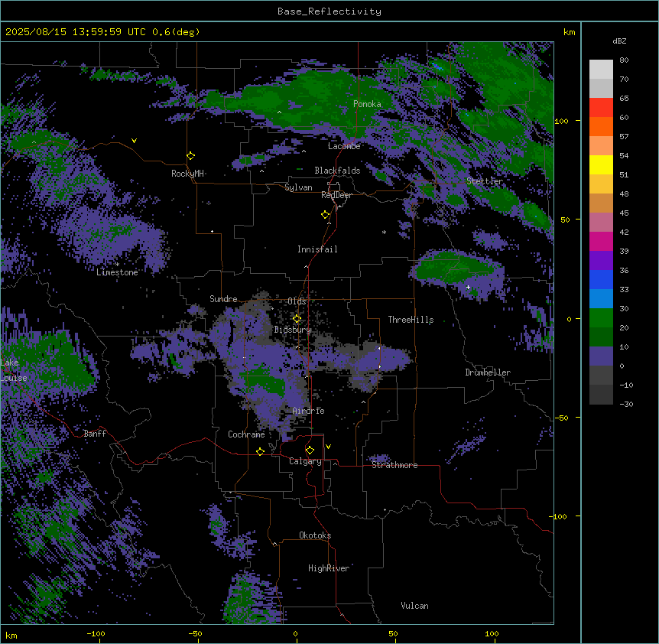This screenshot has height=644, width=659.
Task: Click the Okotoks label
Action: [x=315, y=535]
